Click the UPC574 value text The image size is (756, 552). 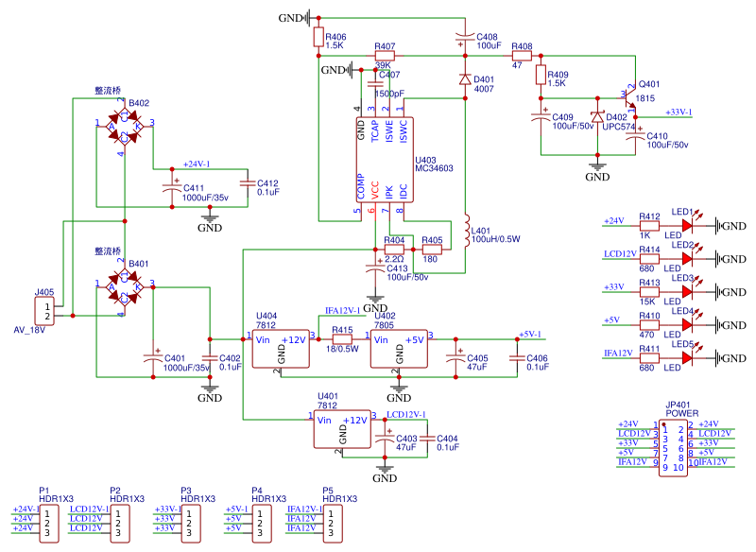619,127
